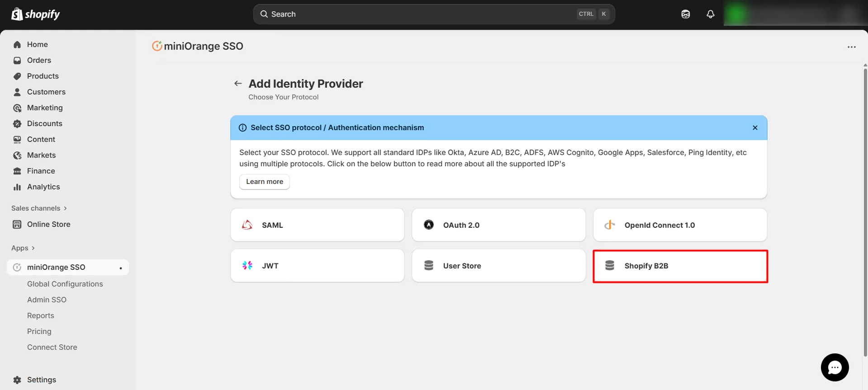Click the Settings gear icon

[x=17, y=380]
